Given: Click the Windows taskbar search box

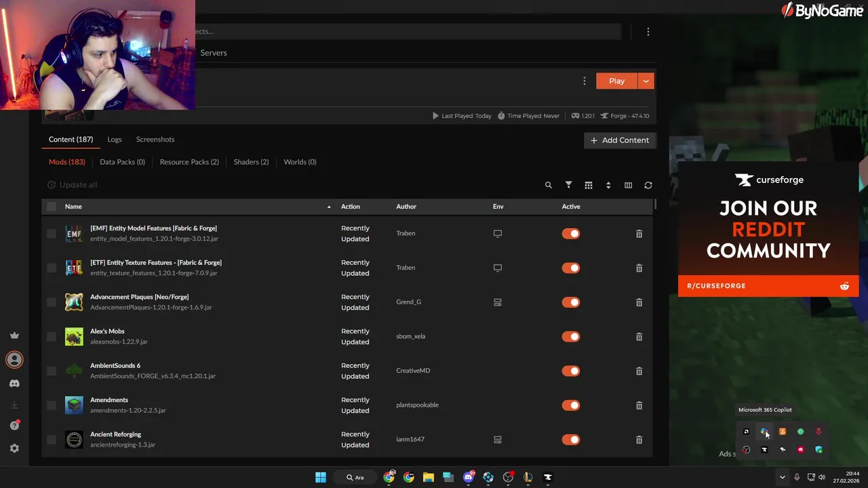Looking at the screenshot, I should [x=355, y=477].
